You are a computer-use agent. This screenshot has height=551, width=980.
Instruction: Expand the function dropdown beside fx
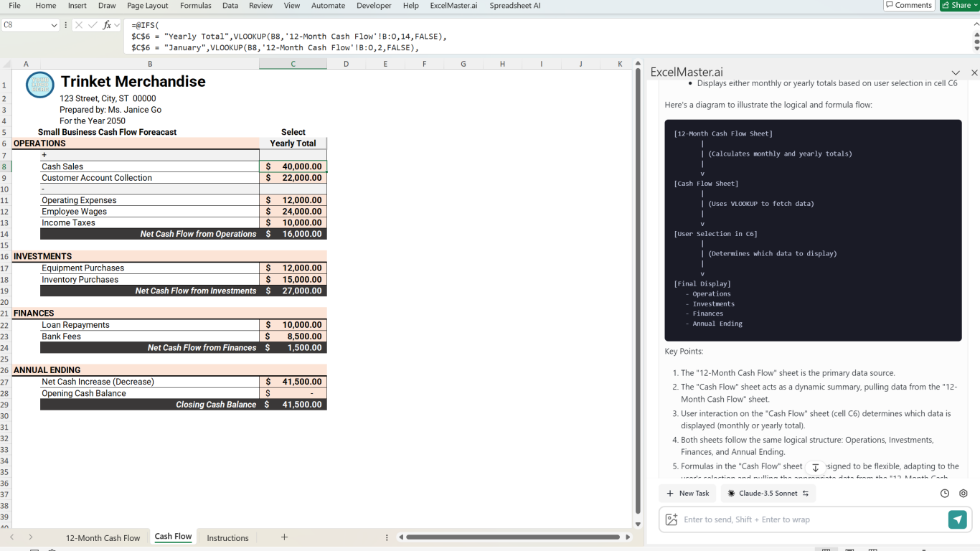point(117,25)
